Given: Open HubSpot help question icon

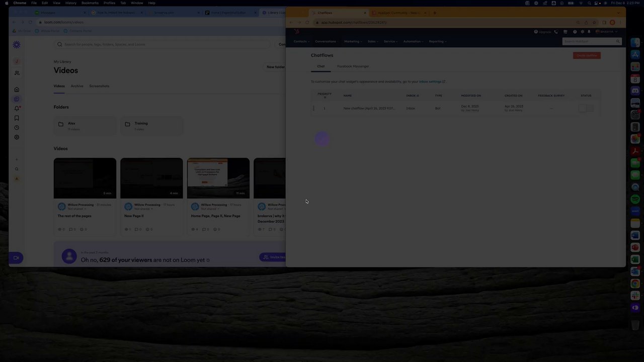Looking at the screenshot, I should (x=575, y=32).
